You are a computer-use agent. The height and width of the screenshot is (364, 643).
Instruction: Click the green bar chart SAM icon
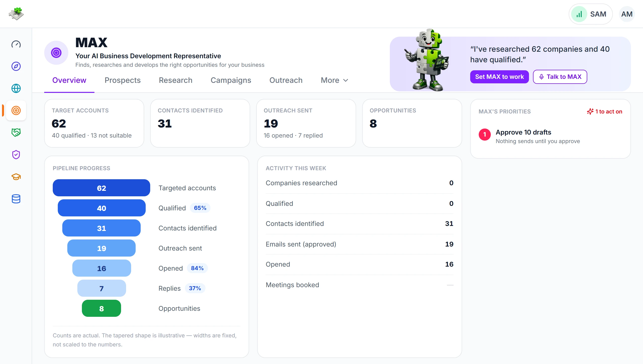tap(579, 14)
